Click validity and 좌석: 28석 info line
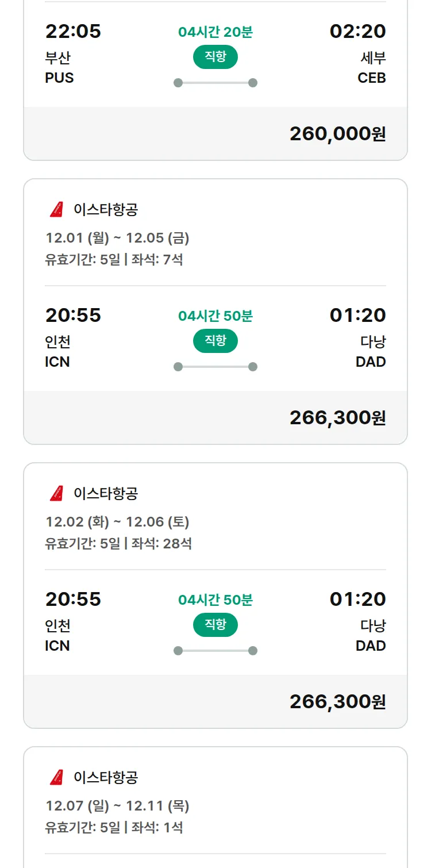 (118, 544)
